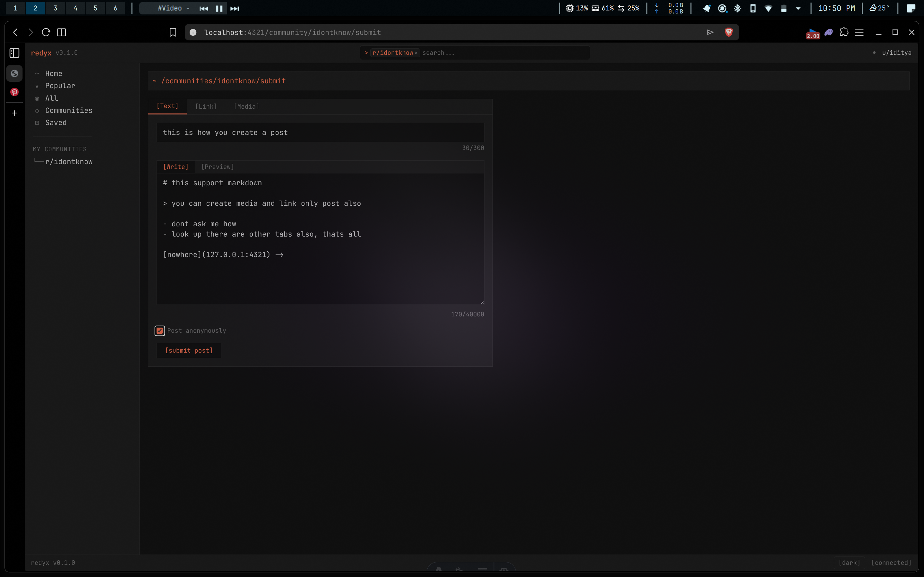Image resolution: width=924 pixels, height=577 pixels.
Task: Click the [submit post] button
Action: (x=189, y=350)
